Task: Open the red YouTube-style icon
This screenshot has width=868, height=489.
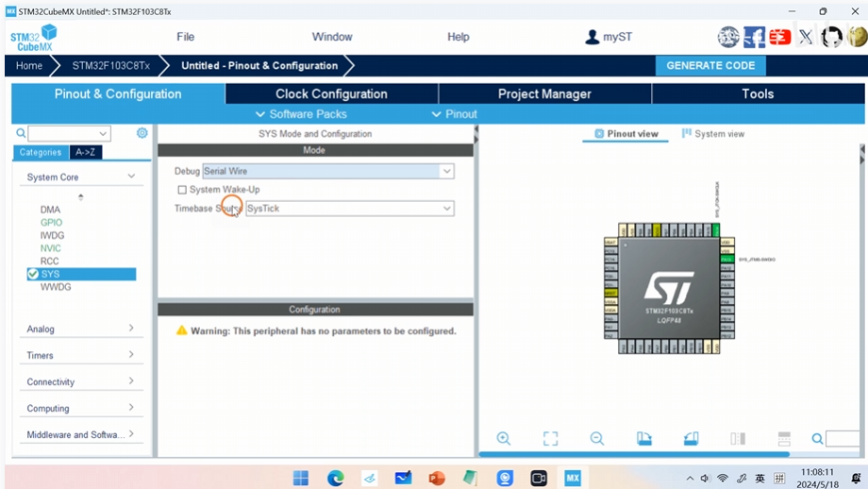Action: [780, 37]
